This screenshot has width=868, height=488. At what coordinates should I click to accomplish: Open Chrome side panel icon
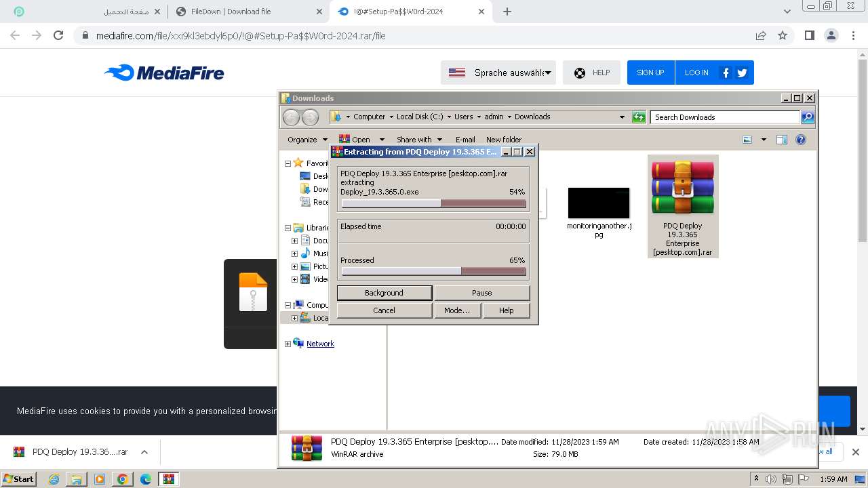pyautogui.click(x=809, y=35)
